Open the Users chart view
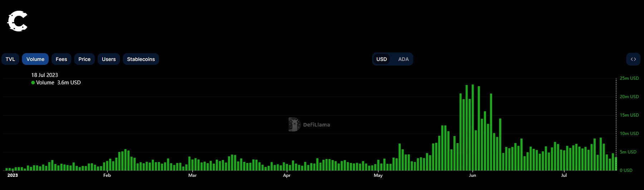 point(109,59)
